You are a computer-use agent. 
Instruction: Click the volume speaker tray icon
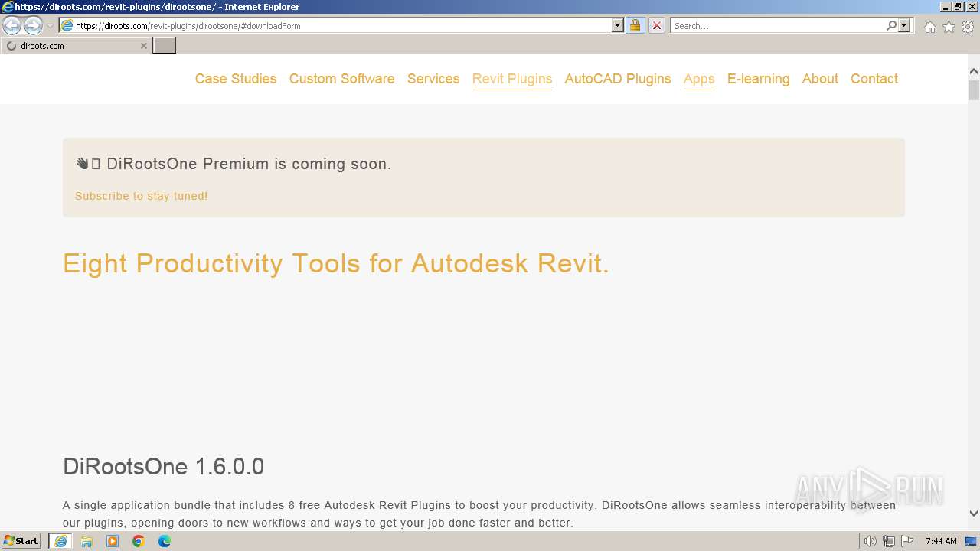pos(870,541)
